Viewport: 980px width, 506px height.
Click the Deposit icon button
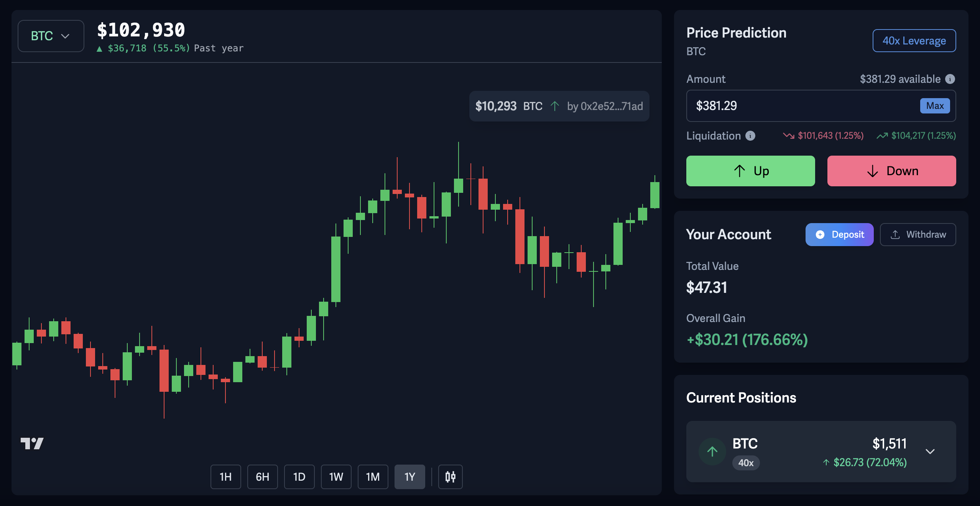(x=820, y=235)
